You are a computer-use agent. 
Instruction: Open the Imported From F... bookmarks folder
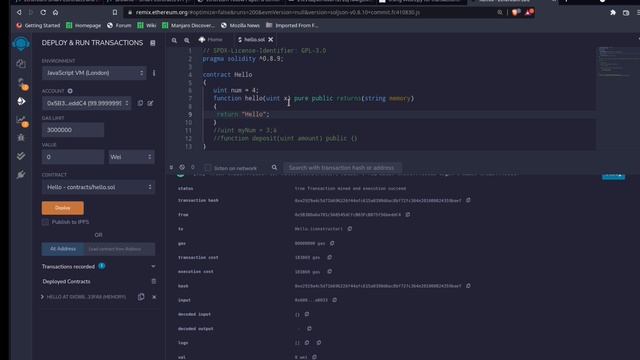[292, 25]
